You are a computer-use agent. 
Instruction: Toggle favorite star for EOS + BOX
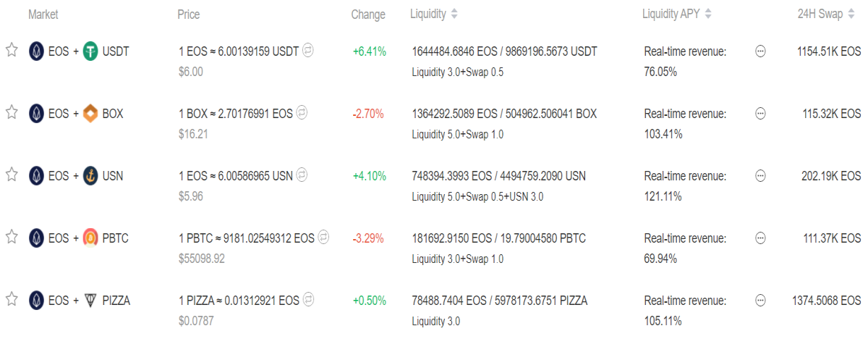(11, 112)
